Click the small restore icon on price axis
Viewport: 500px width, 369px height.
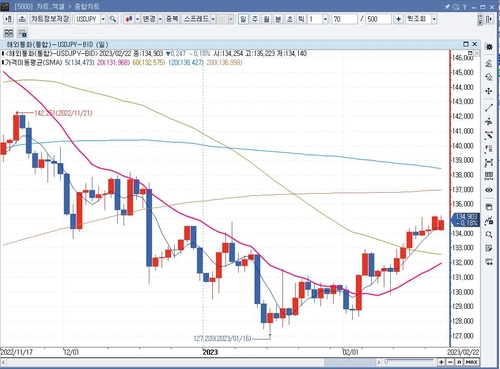[470, 53]
